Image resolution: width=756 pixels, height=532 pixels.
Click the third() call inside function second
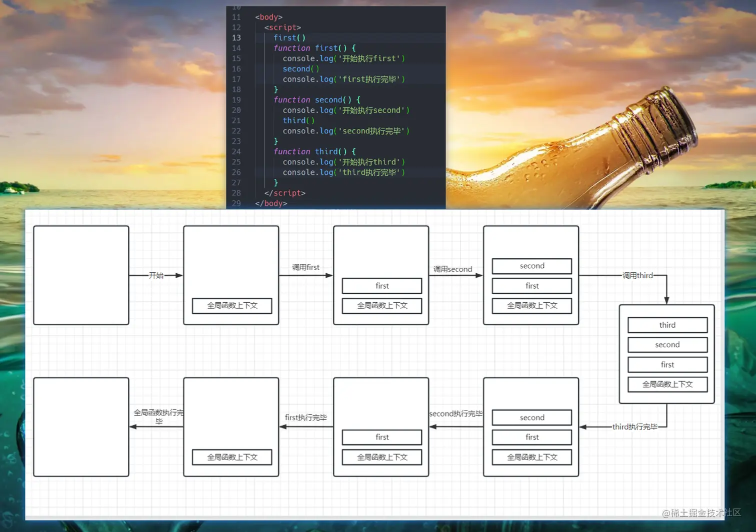pos(298,121)
